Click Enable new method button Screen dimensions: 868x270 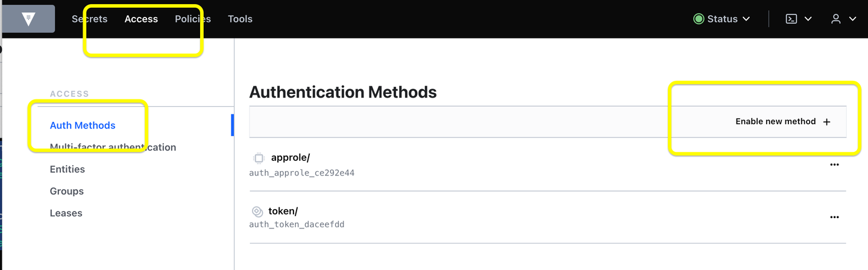tap(775, 122)
